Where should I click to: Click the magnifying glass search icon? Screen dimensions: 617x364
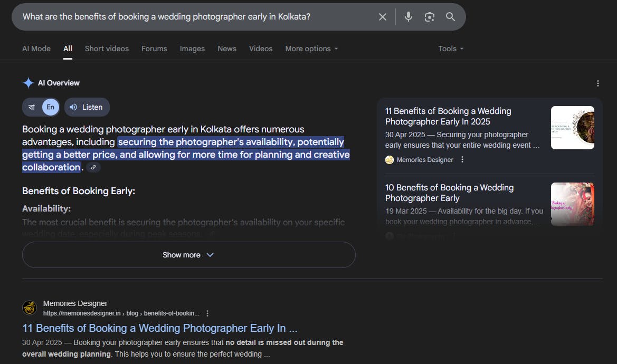coord(450,17)
